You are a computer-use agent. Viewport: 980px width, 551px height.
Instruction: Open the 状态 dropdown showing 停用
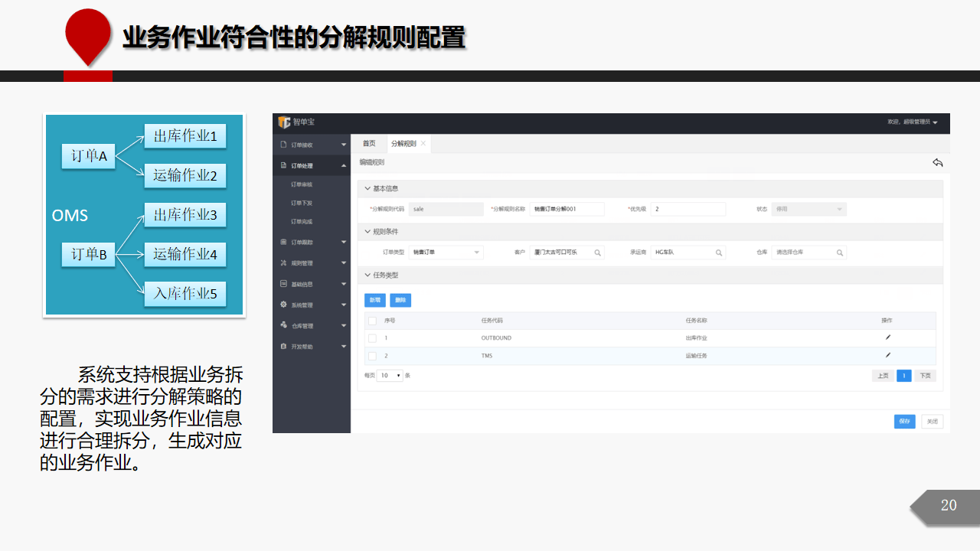tap(808, 209)
